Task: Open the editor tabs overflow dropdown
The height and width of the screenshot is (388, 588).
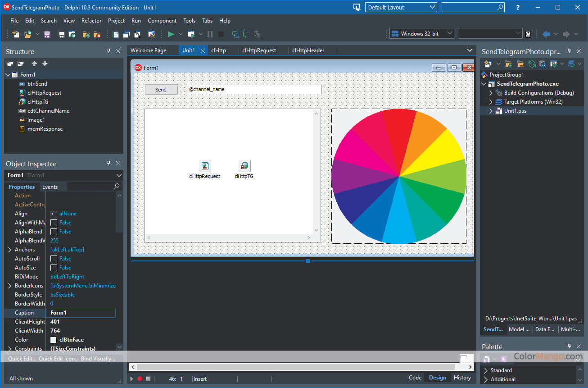Action: [x=470, y=50]
